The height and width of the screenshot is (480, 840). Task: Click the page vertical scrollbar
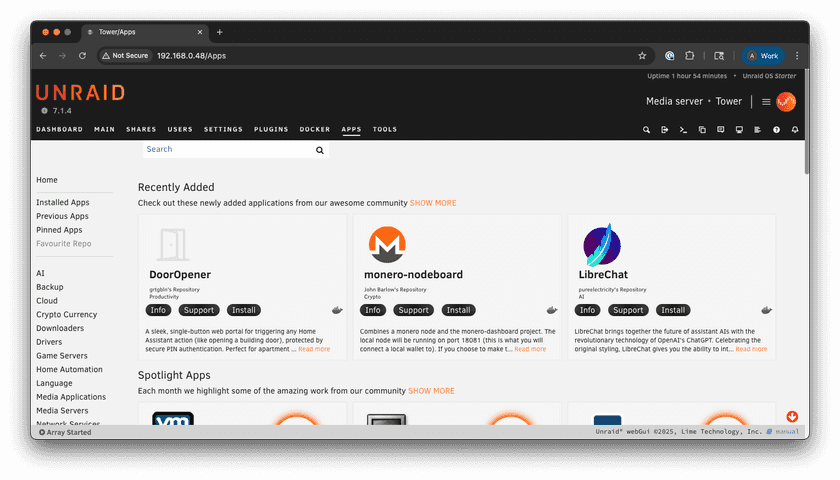pyautogui.click(x=807, y=121)
